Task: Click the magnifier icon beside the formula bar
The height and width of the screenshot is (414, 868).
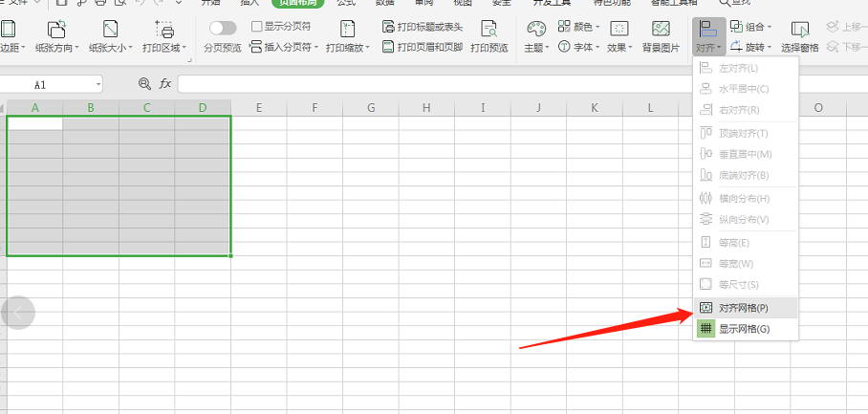Action: 144,83
